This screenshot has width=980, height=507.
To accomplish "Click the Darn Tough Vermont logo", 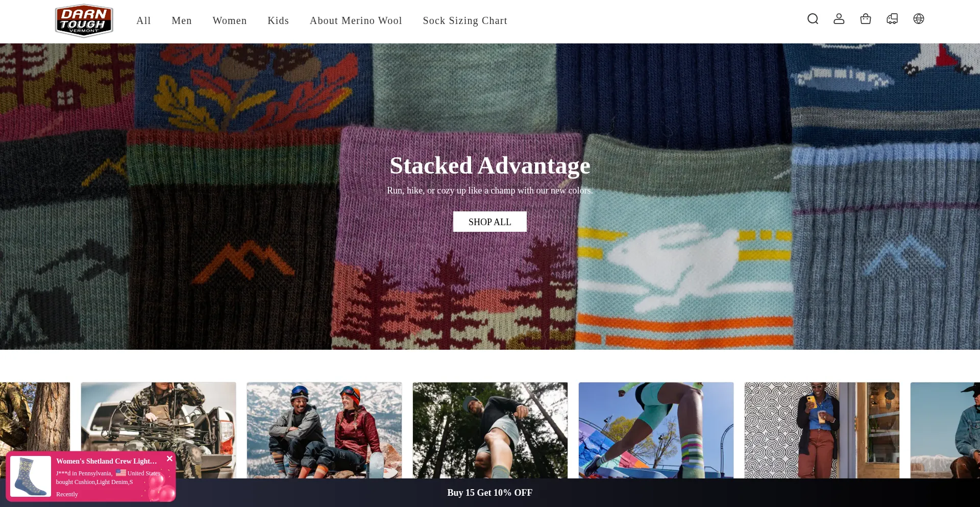I will click(x=84, y=21).
